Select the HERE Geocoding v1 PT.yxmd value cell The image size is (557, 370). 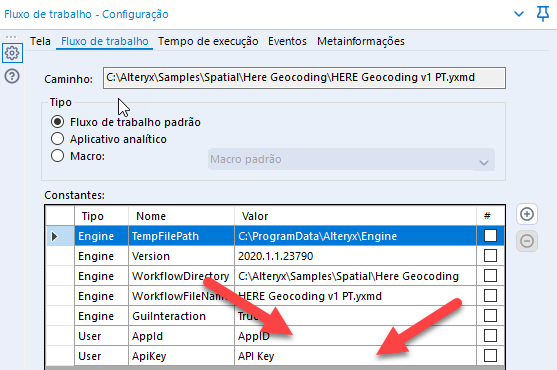[355, 296]
